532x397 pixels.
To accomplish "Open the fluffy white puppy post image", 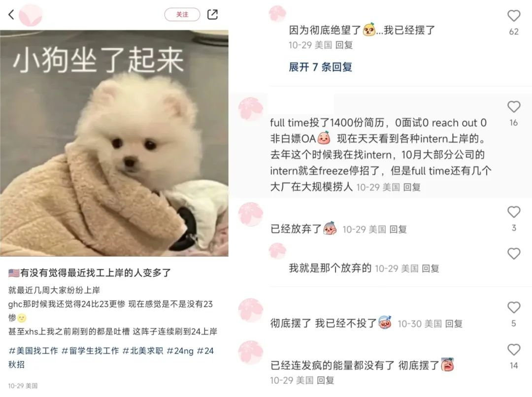I will click(x=114, y=143).
